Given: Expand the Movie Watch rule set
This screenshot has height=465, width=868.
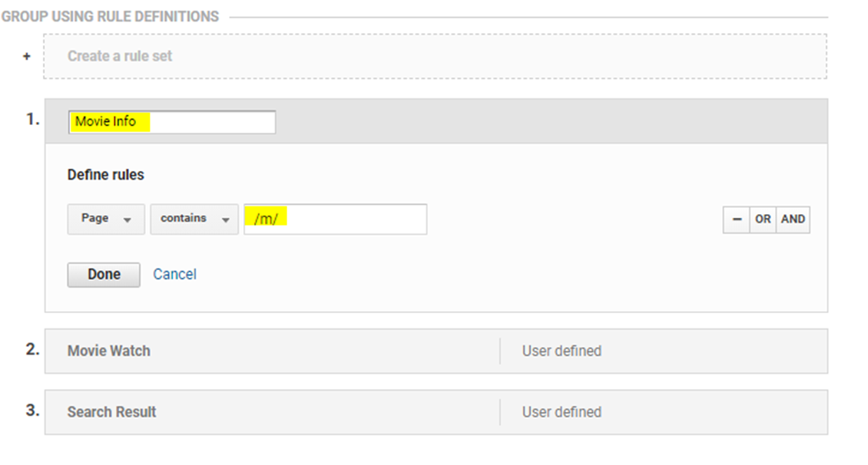Looking at the screenshot, I should [x=109, y=351].
